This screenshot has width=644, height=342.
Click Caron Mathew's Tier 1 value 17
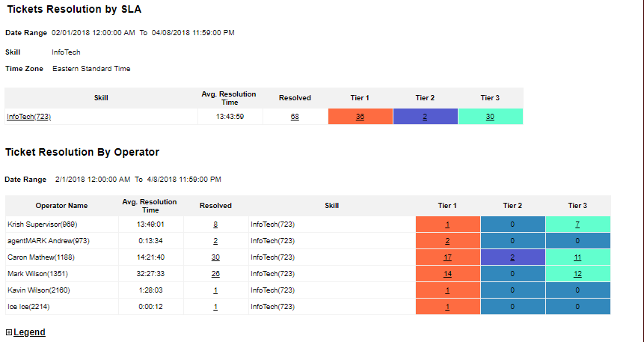point(447,257)
